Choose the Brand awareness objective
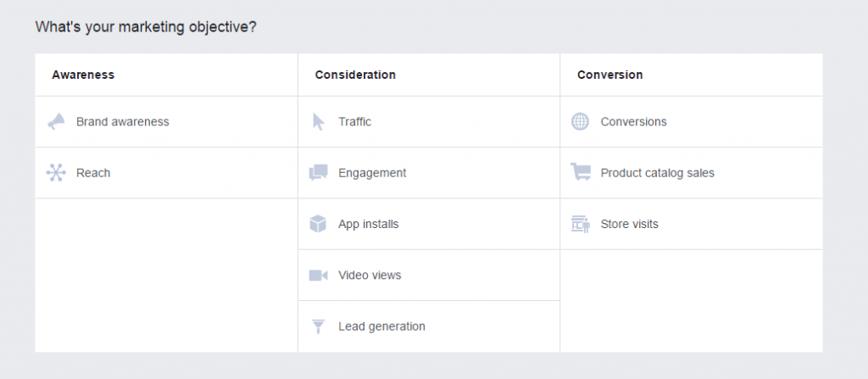Screen dimensions: 868x379 coord(123,121)
